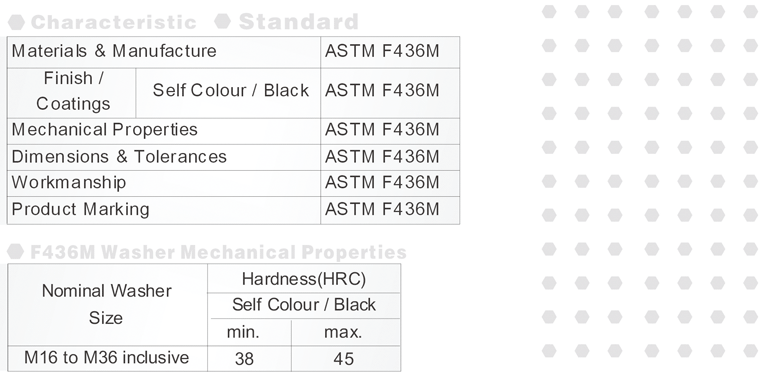Click the hexagon bullet before Characteristic heading
The image size is (769, 375).
coord(17,22)
